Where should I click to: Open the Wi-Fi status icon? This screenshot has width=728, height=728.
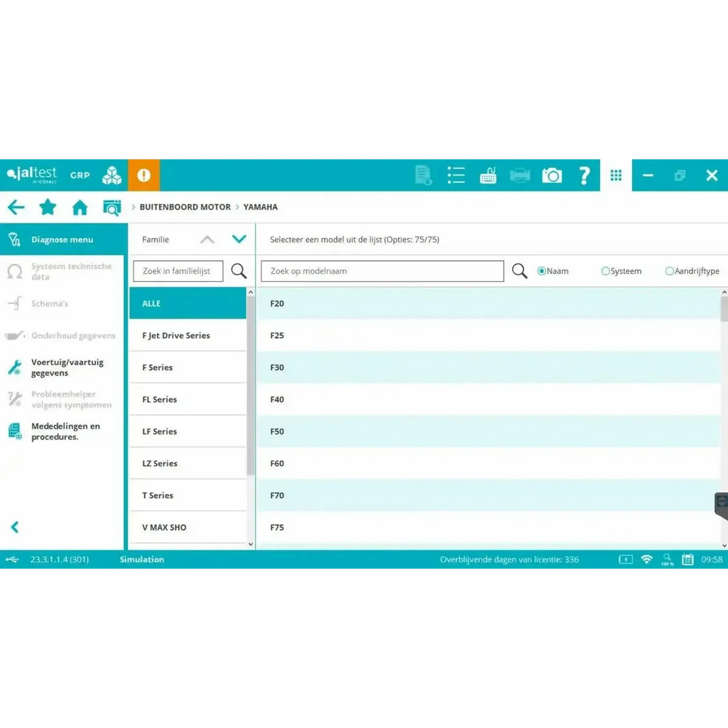click(646, 559)
